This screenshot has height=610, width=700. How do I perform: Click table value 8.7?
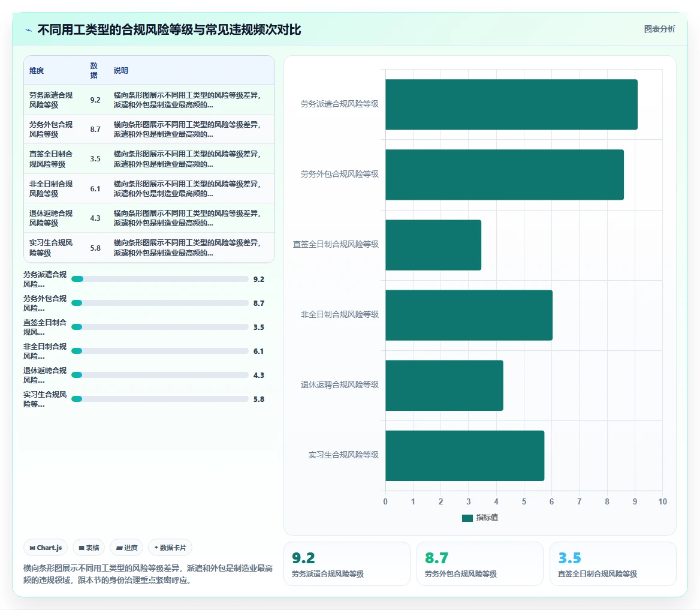(95, 130)
